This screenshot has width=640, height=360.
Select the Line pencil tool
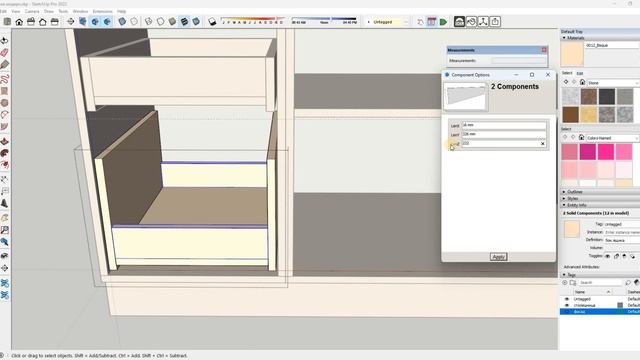coord(4,64)
